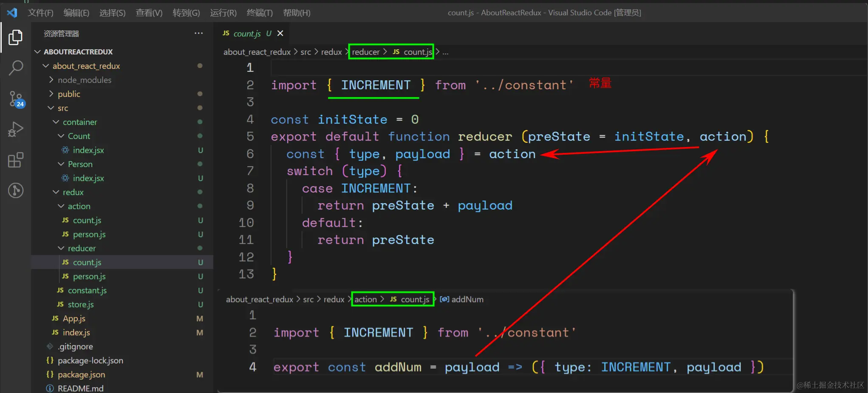
Task: Open the 查看(V) menu
Action: pos(149,13)
